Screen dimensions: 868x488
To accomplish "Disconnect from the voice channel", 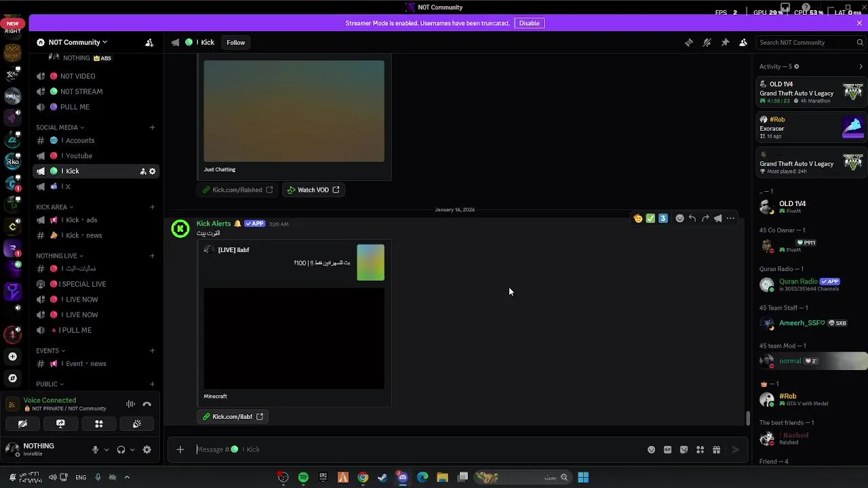I will click(147, 404).
